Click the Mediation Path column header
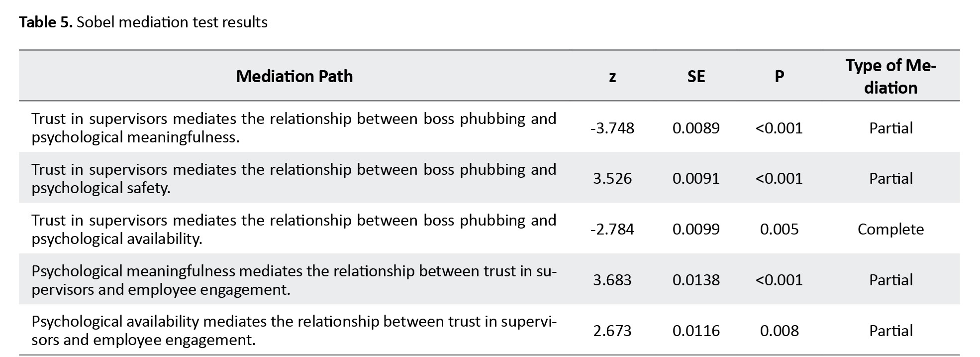Viewport: 980px width, 357px height. 294,76
